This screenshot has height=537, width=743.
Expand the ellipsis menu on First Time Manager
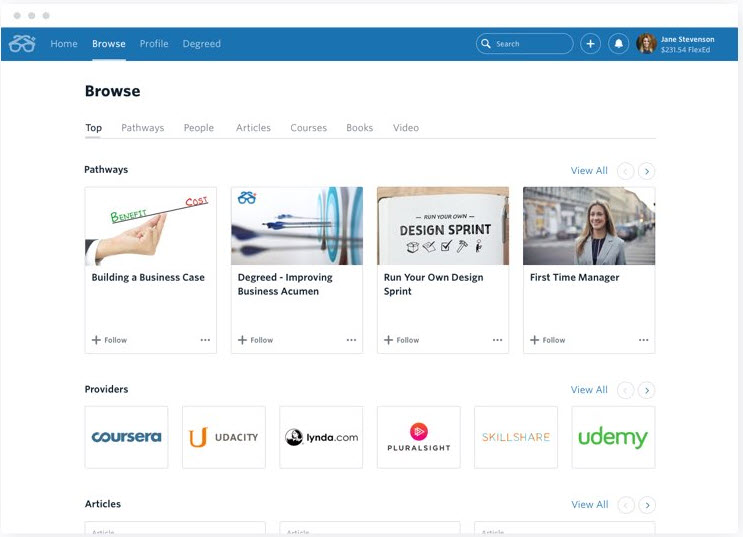[643, 340]
